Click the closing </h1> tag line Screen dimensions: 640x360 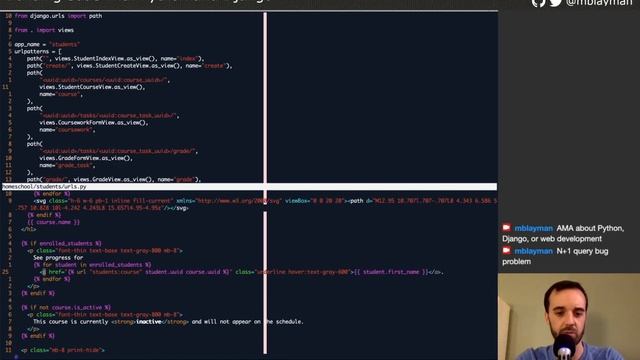(x=29, y=229)
